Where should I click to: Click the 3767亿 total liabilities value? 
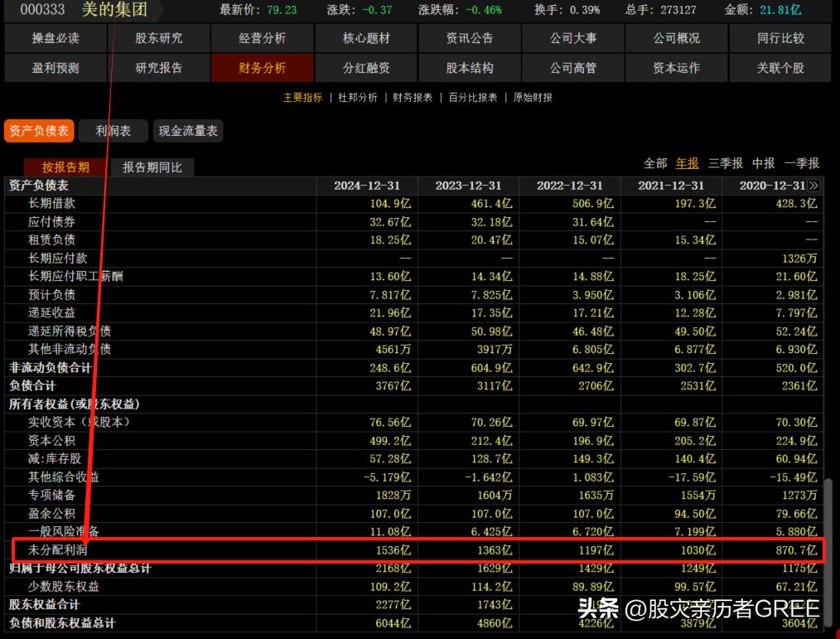393,386
